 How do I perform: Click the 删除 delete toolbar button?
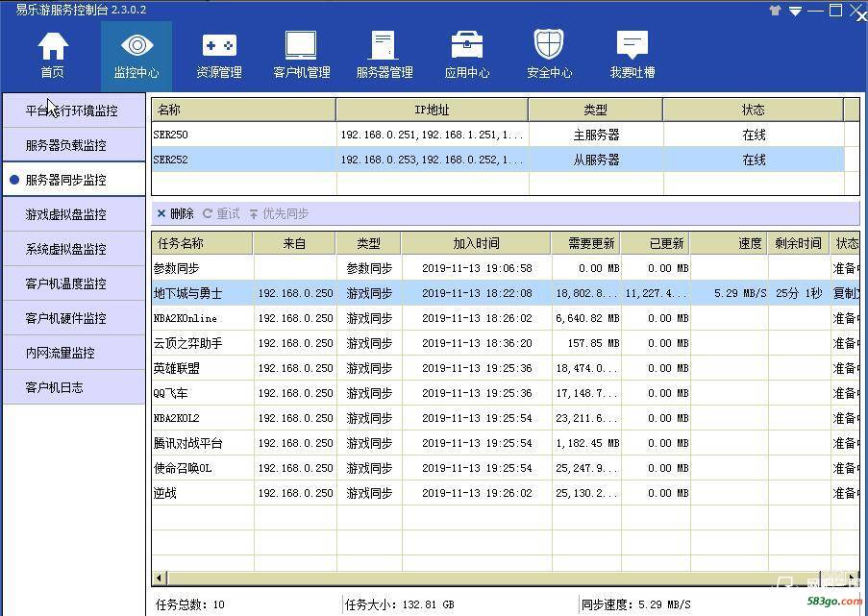pos(176,213)
